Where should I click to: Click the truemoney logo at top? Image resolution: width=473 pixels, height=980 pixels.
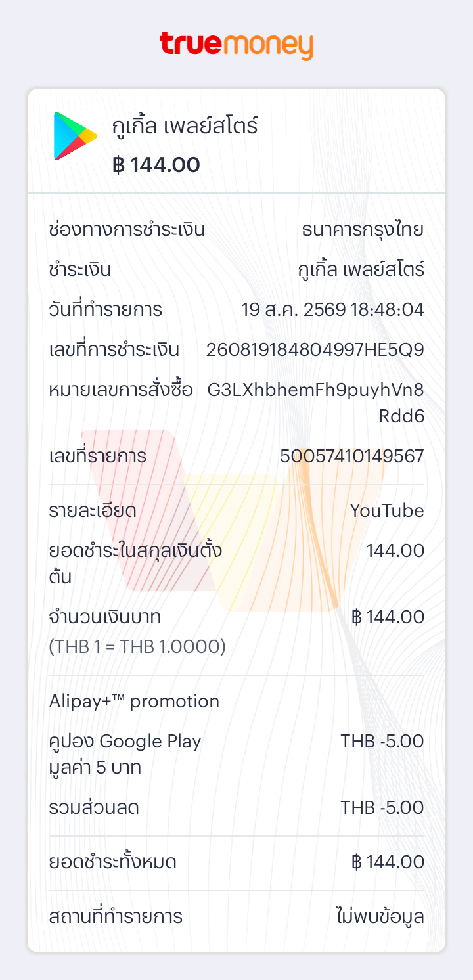click(x=236, y=45)
